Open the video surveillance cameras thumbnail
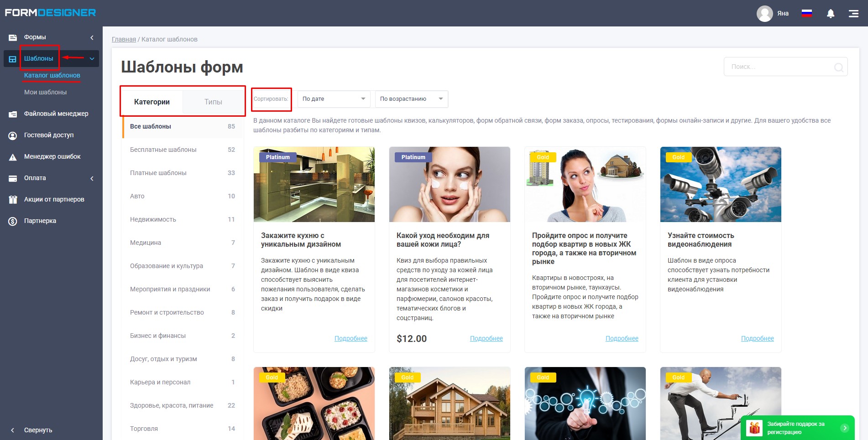This screenshot has width=868, height=440. click(721, 184)
